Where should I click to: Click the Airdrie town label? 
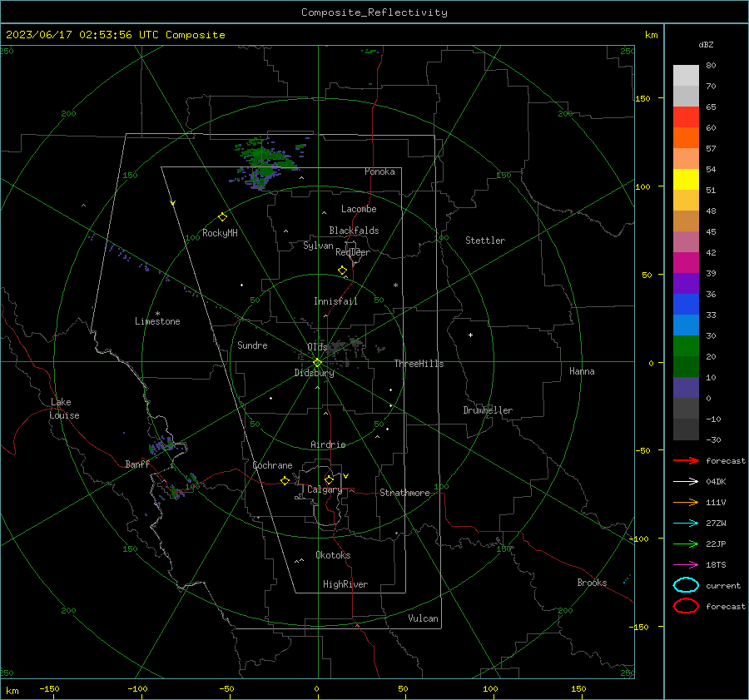click(x=328, y=444)
